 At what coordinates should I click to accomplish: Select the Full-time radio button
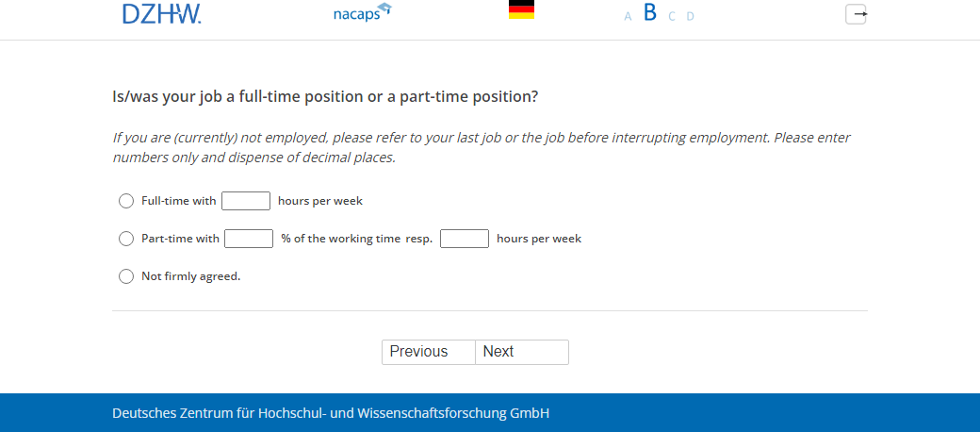[126, 201]
